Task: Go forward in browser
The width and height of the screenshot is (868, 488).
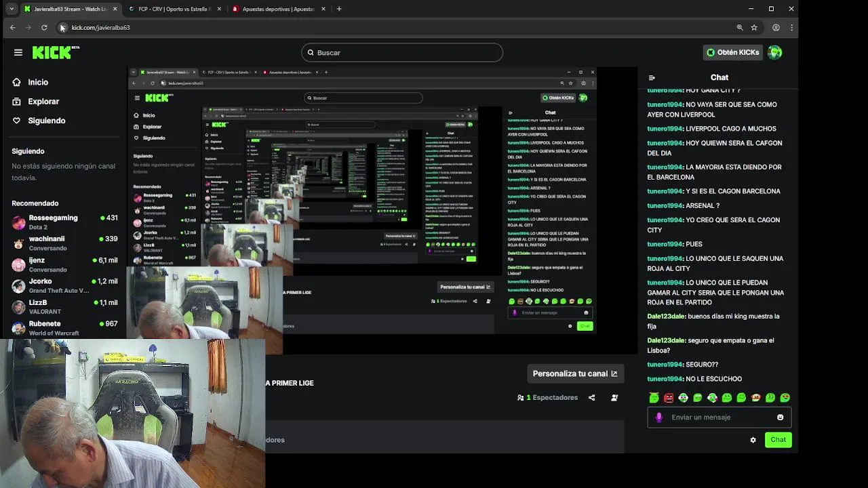Action: 28,27
